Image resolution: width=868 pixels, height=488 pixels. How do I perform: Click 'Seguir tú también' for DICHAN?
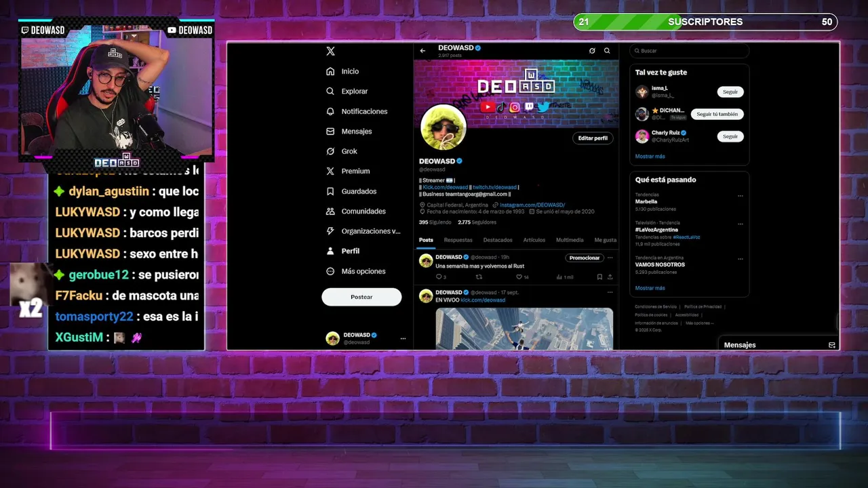pyautogui.click(x=717, y=114)
